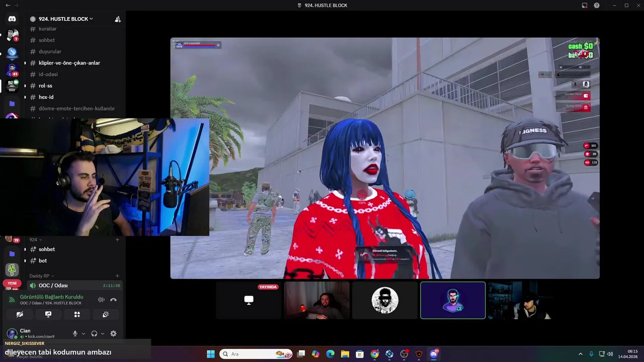Go back with title bar arrow
The image size is (644, 362).
[8, 5]
